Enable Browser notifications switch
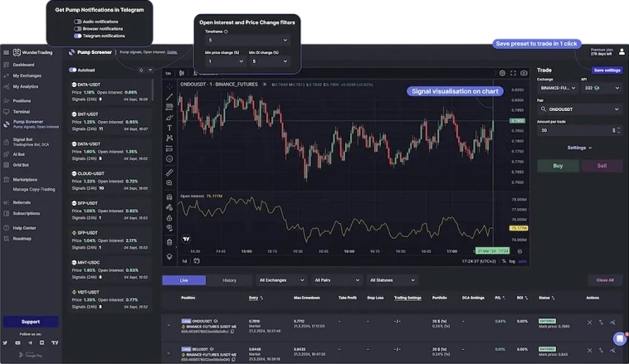Screen dimensions: 629x364 point(77,29)
